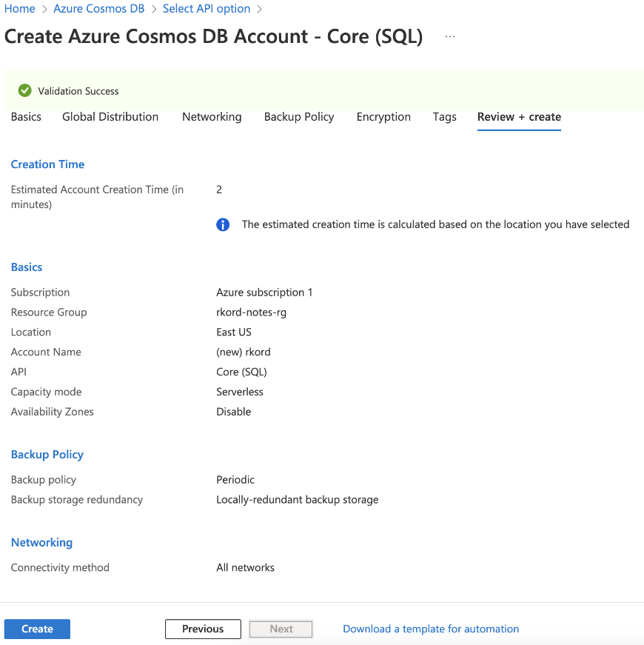Select the 'East US' location value
The height and width of the screenshot is (645, 644).
(x=234, y=332)
